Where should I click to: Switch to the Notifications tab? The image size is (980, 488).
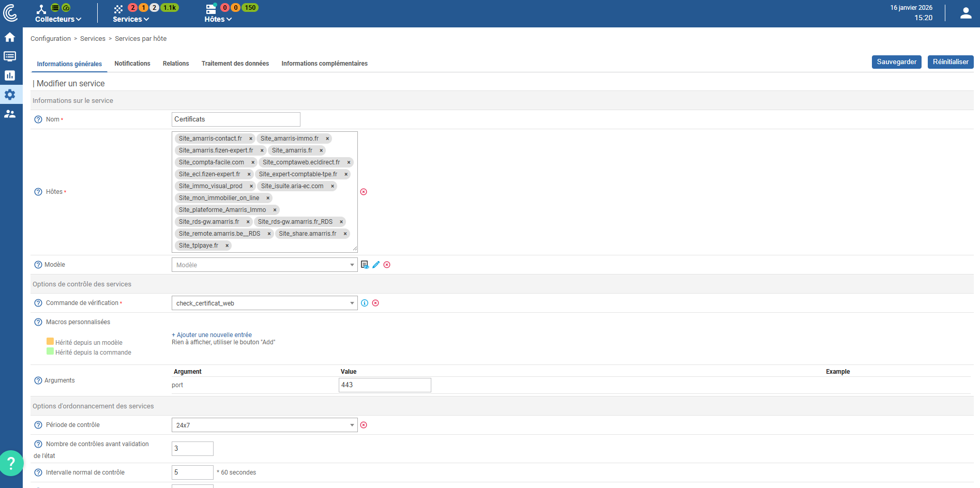pyautogui.click(x=132, y=64)
